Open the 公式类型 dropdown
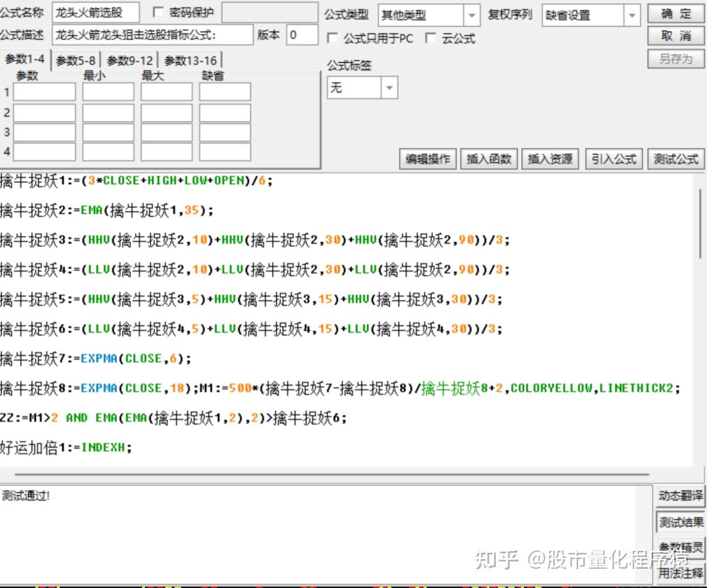 pos(471,15)
